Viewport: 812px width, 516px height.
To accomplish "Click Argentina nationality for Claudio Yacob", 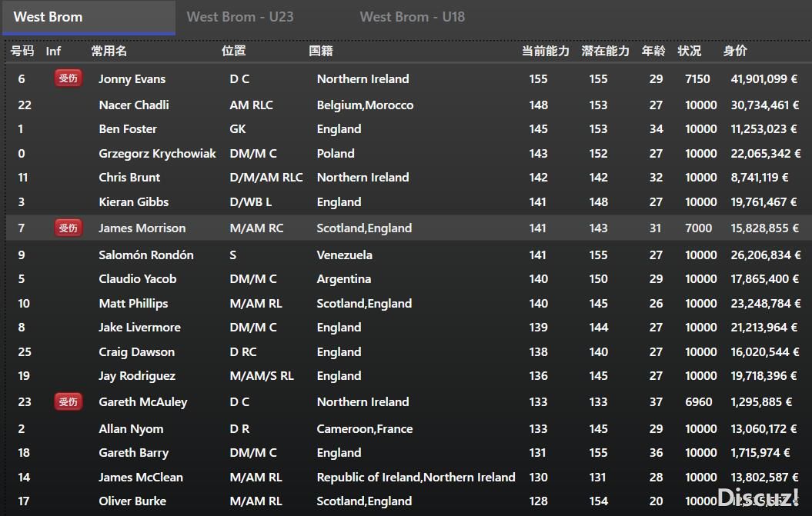I will click(x=344, y=279).
